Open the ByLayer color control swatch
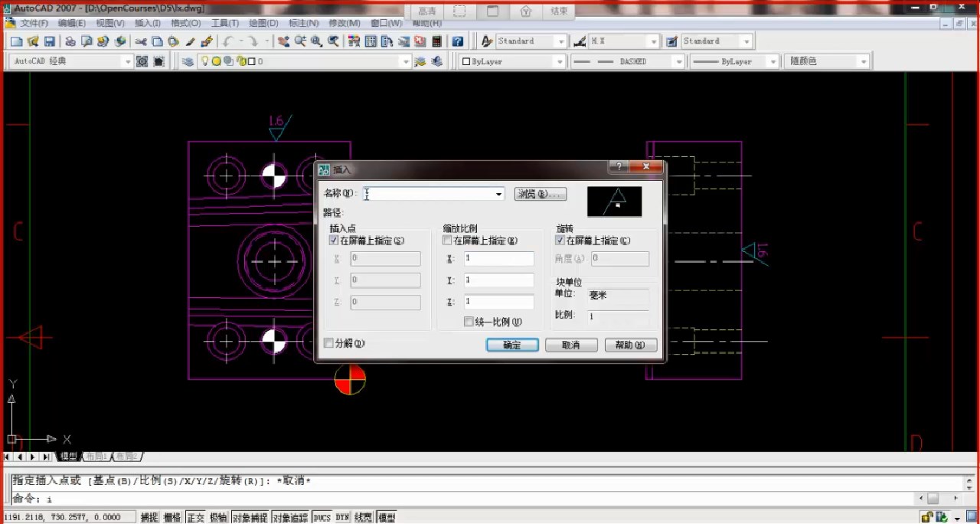 (x=513, y=61)
